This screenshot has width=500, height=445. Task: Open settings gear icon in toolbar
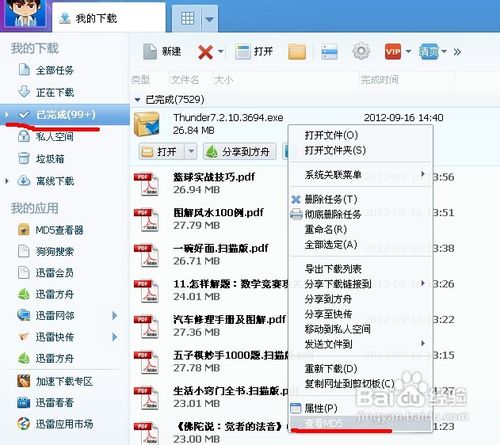[x=361, y=51]
